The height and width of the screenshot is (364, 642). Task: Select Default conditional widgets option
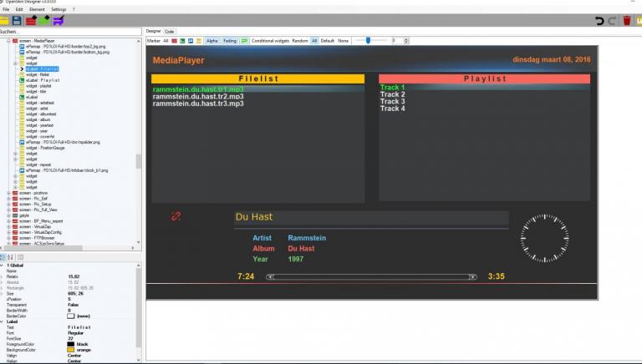(328, 40)
